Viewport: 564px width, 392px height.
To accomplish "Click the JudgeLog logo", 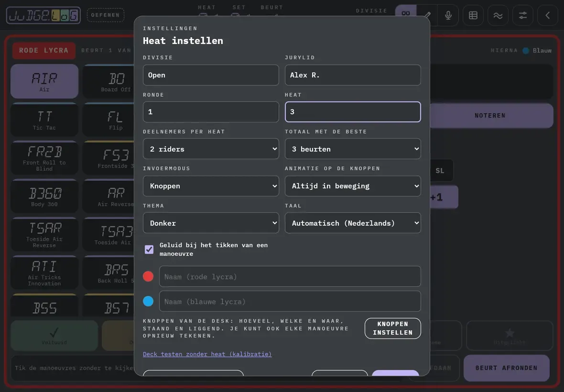I will tap(43, 15).
